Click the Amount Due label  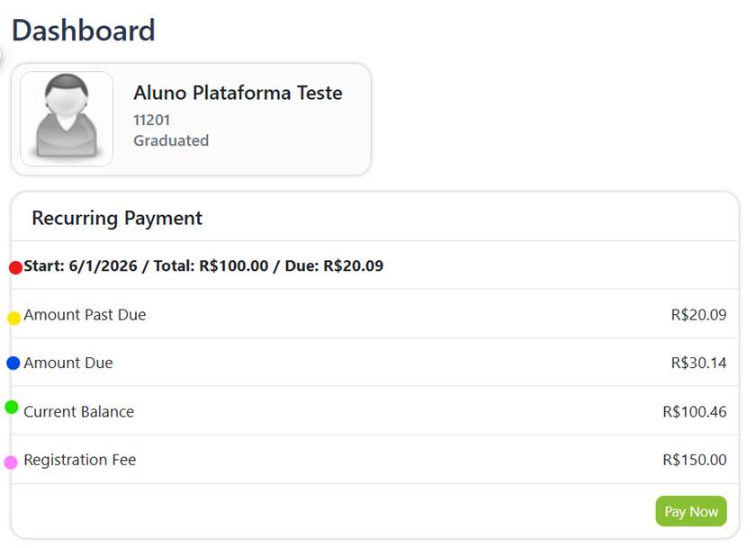pos(68,363)
